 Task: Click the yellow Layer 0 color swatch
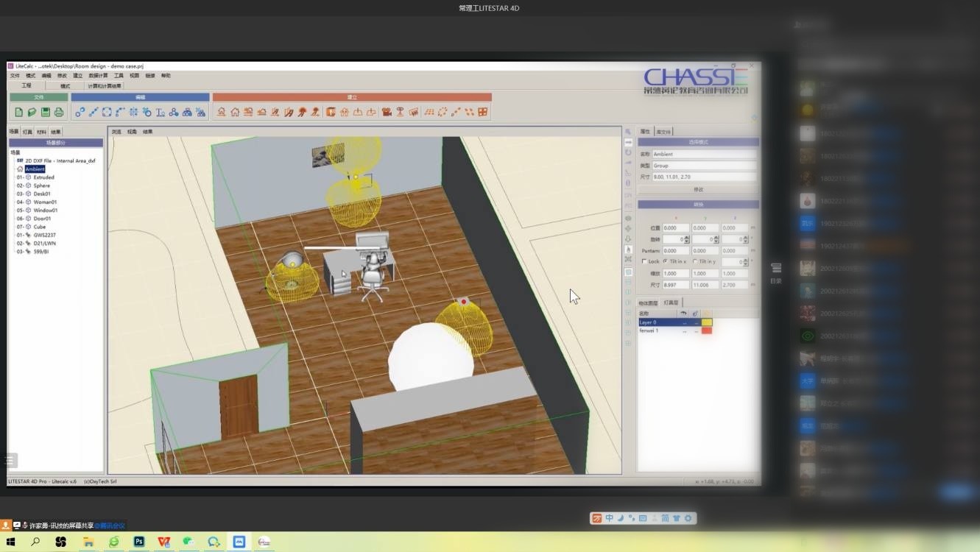[x=707, y=322]
